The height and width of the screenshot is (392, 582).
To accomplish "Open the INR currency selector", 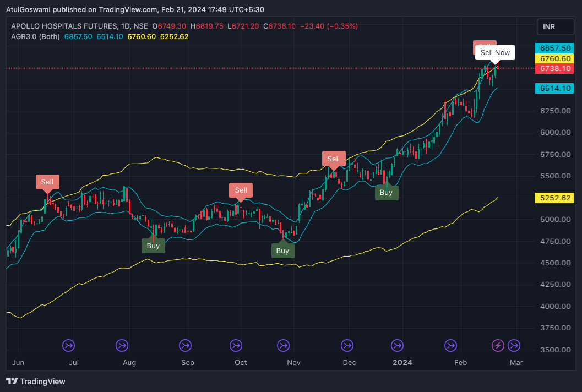I will (555, 27).
